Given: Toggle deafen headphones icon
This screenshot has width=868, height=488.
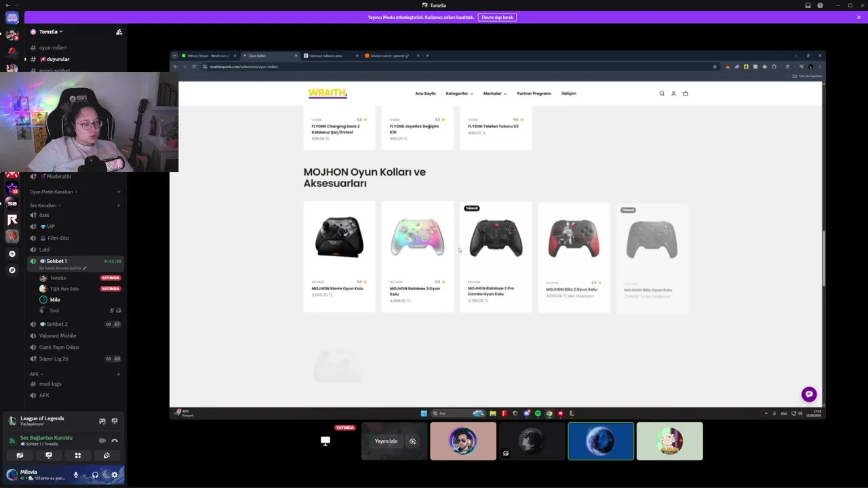Looking at the screenshot, I should [x=95, y=474].
